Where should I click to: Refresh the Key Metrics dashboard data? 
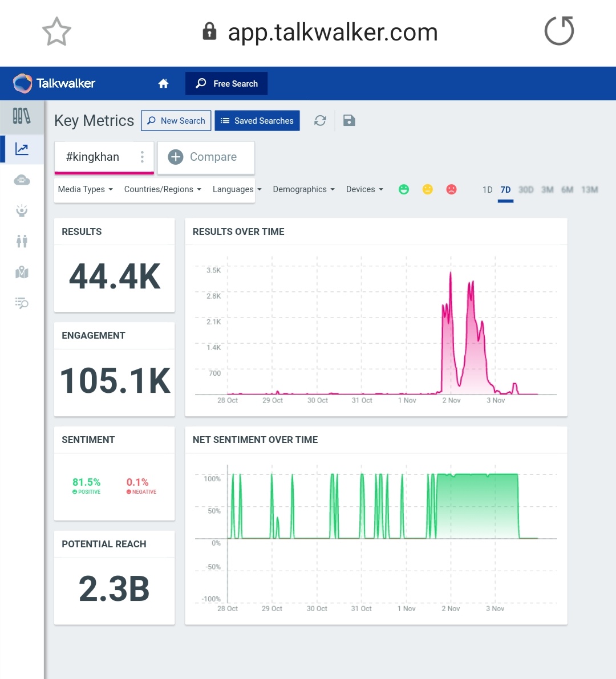tap(320, 120)
